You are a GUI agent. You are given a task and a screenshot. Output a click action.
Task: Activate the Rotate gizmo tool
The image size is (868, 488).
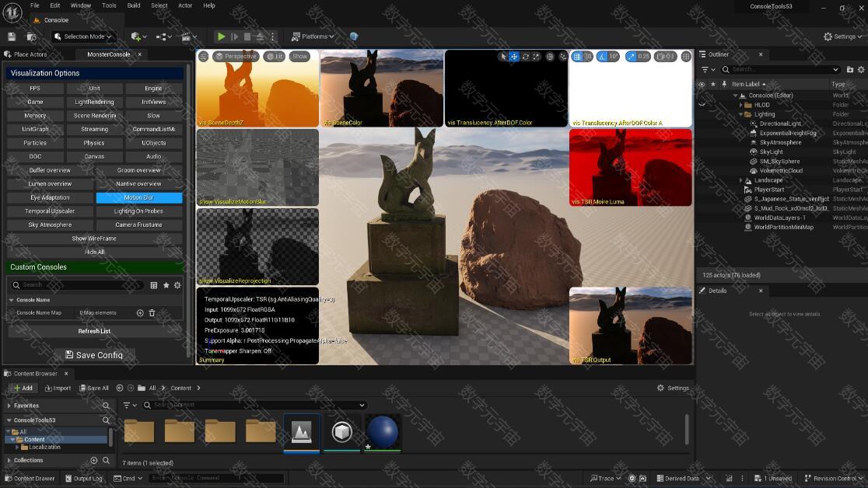tap(525, 57)
